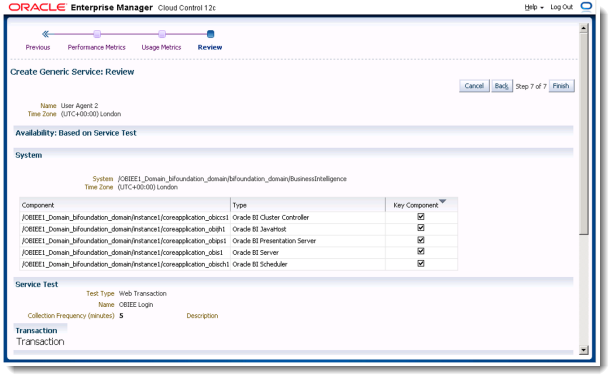The image size is (615, 381).
Task: Click the vertical scrollbar thumb
Action: (x=584, y=134)
